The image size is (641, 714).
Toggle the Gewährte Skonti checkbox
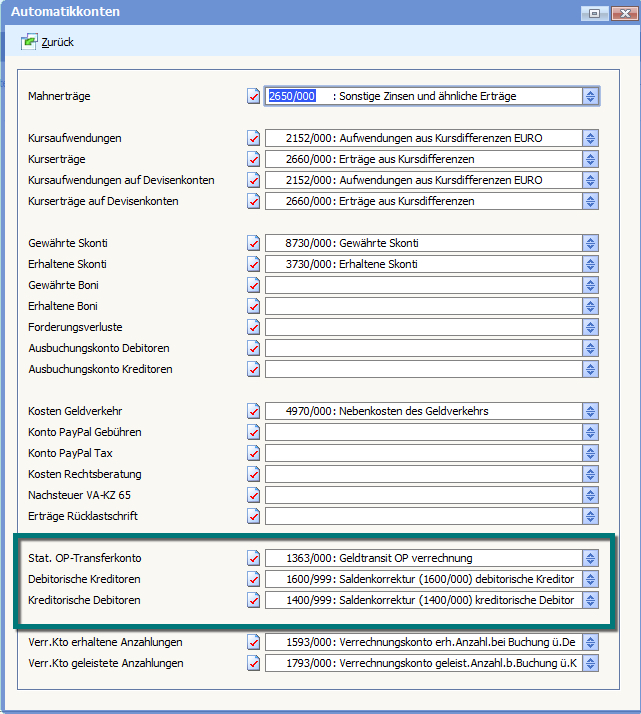pyautogui.click(x=253, y=243)
